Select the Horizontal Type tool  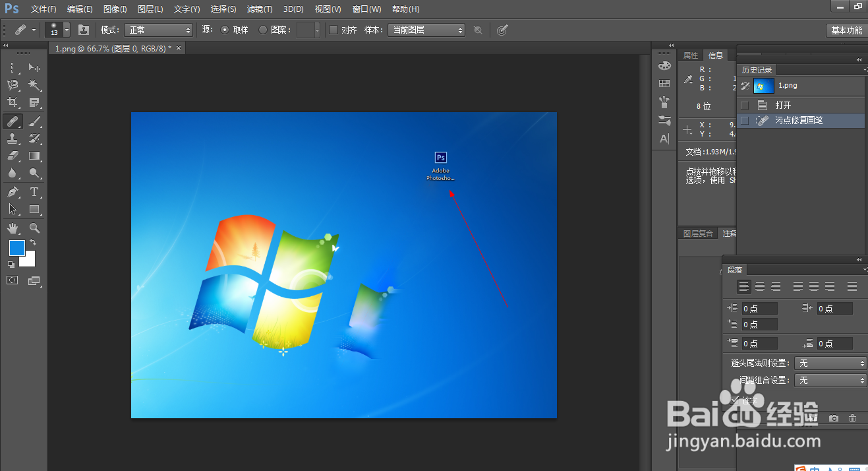pyautogui.click(x=34, y=192)
